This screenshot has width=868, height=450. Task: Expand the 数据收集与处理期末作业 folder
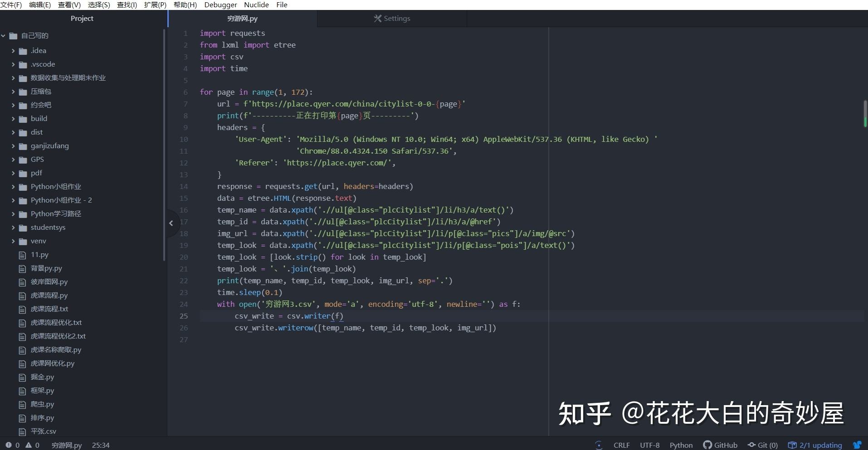tap(13, 78)
